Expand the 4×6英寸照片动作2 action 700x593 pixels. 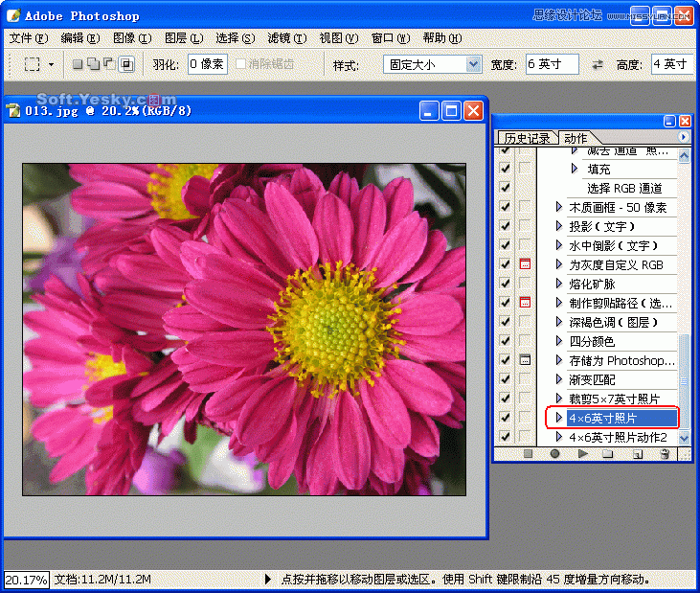pos(559,437)
